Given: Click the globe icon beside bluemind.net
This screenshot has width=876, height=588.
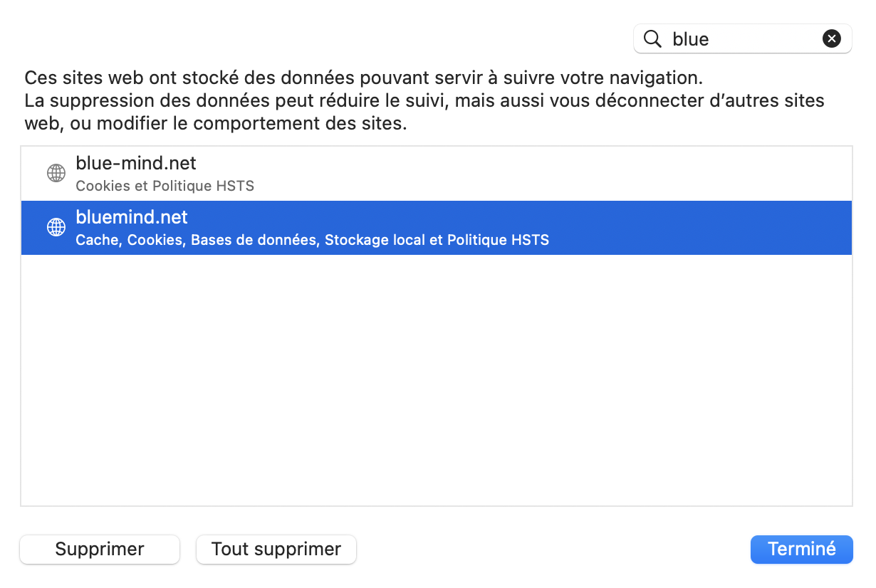Looking at the screenshot, I should [56, 227].
